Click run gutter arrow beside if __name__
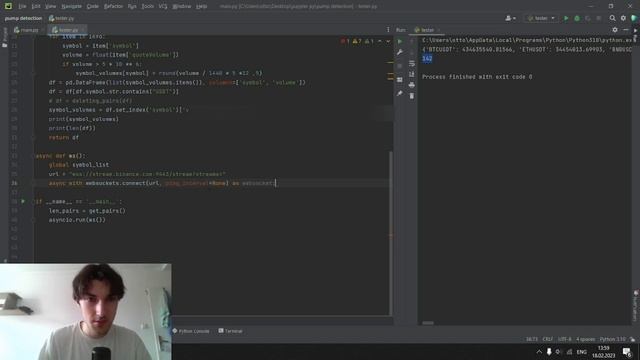Viewport: 640px width, 360px height. (23, 201)
